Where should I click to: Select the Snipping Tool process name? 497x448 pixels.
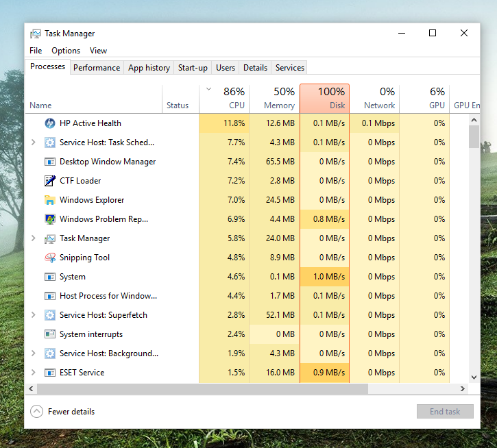coord(84,258)
